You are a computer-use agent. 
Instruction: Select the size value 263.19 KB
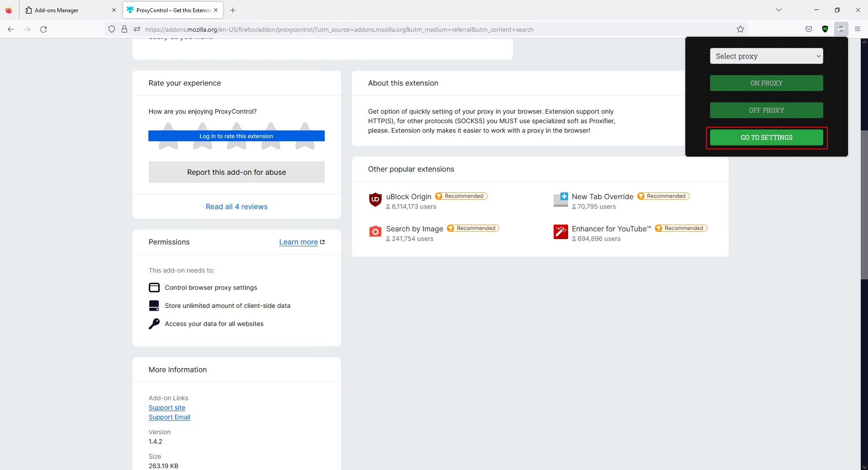point(164,466)
